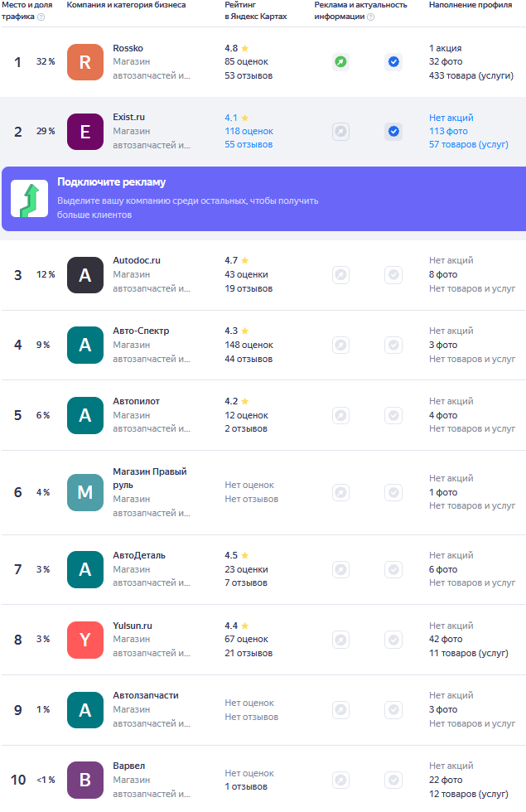Click the Exist.ru purple 'E' logo

tap(85, 132)
